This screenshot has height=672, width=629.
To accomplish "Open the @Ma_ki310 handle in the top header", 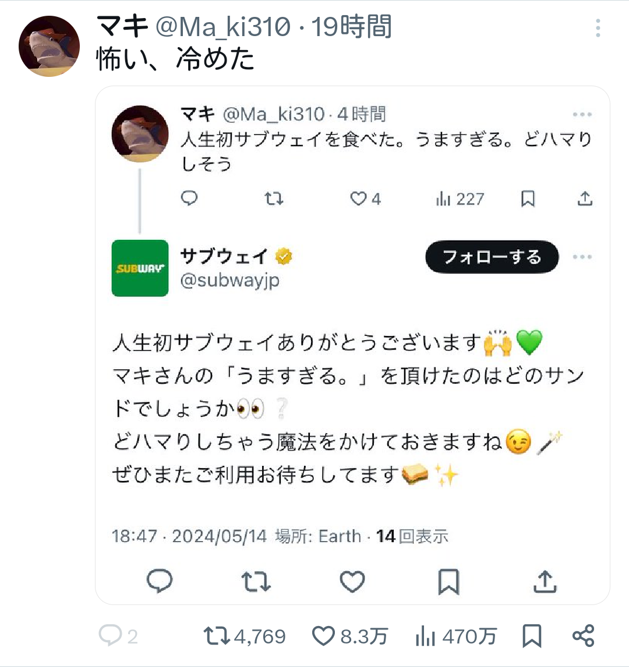I will click(x=223, y=27).
